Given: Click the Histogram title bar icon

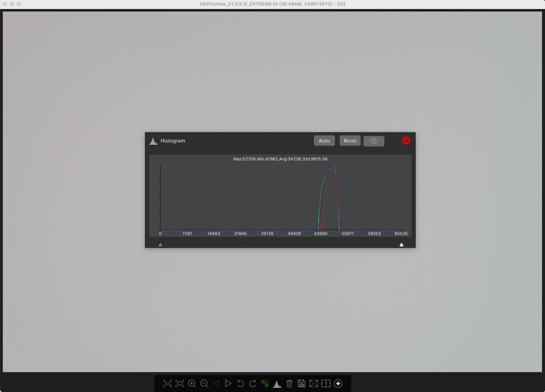Looking at the screenshot, I should [x=153, y=141].
